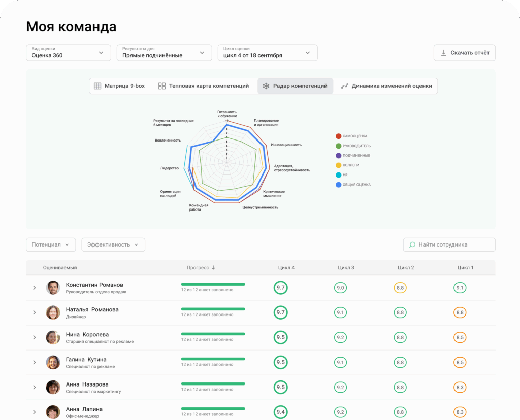Expand the Наталья Романова row

click(x=35, y=312)
